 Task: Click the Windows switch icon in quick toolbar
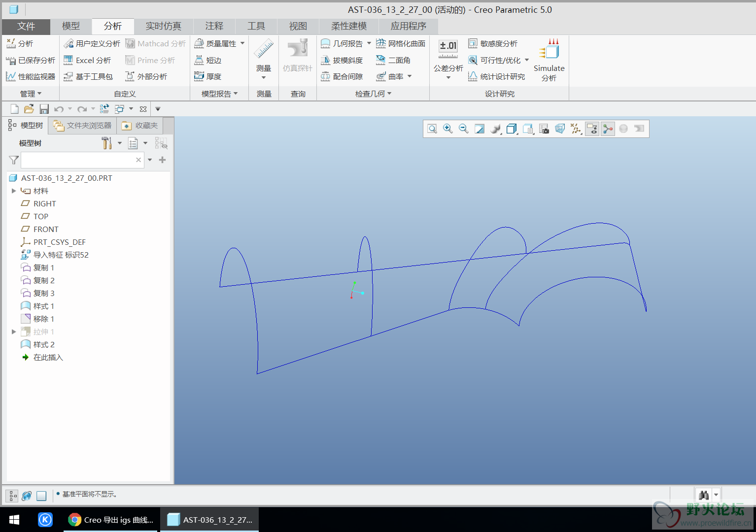coord(119,109)
